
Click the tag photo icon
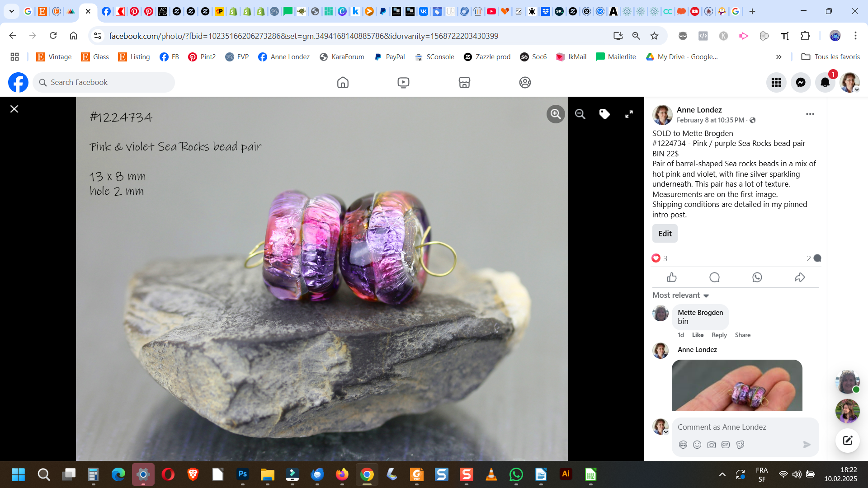604,114
